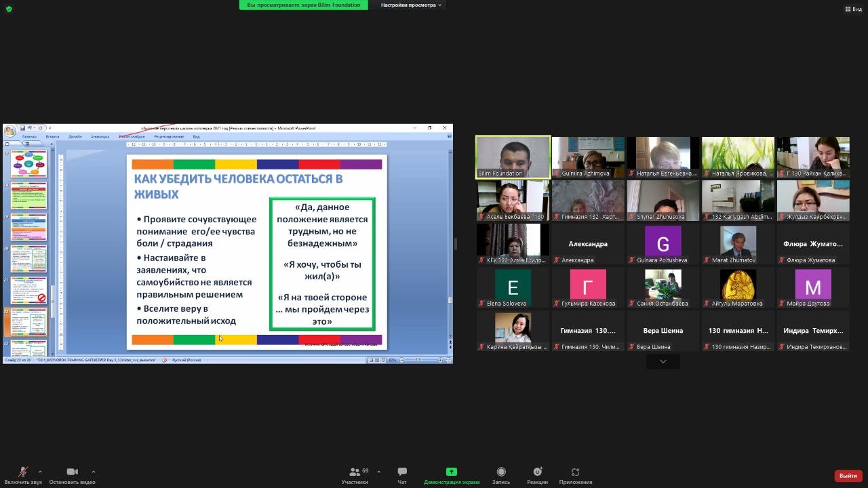Image resolution: width=868 pixels, height=488 pixels.
Task: Expand video options arrow beside camera
Action: pyautogui.click(x=93, y=472)
